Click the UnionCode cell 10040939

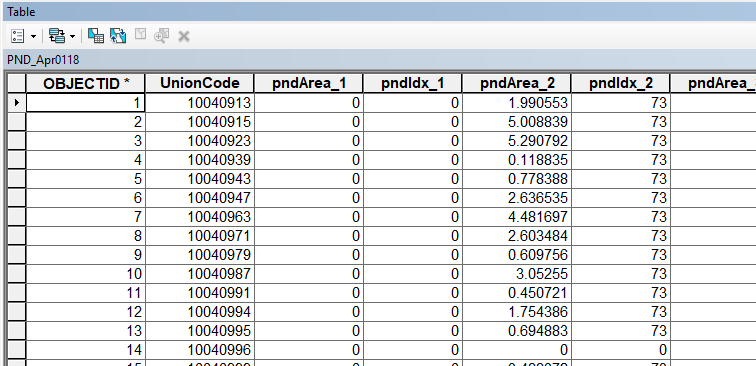(x=200, y=160)
